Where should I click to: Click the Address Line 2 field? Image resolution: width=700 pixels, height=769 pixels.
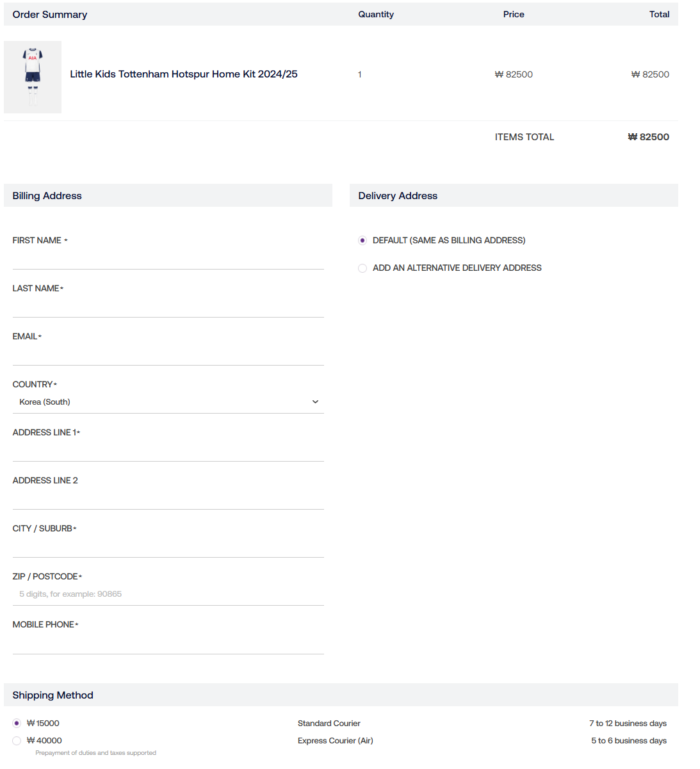click(x=168, y=499)
